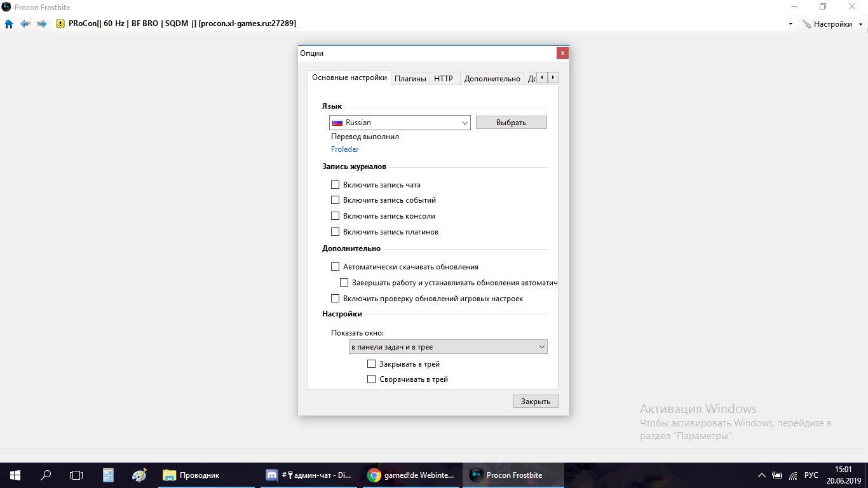This screenshot has width=868, height=488.
Task: Toggle the Закрывать в трей checkbox
Action: [372, 364]
